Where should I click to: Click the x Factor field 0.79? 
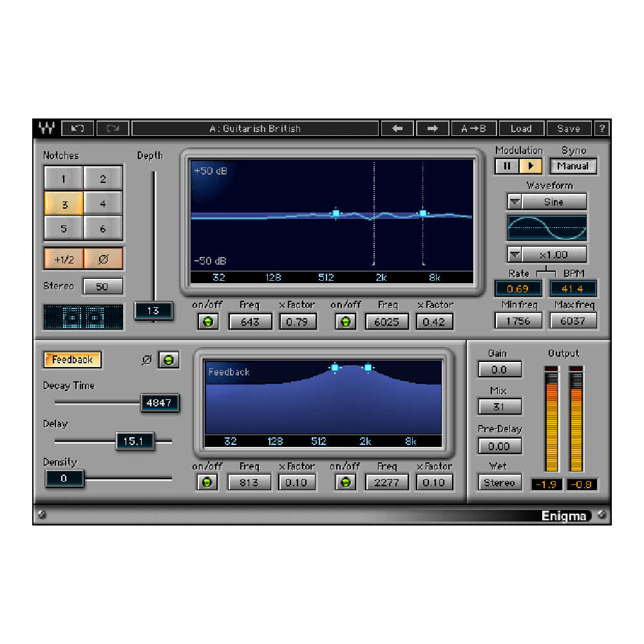click(x=298, y=321)
